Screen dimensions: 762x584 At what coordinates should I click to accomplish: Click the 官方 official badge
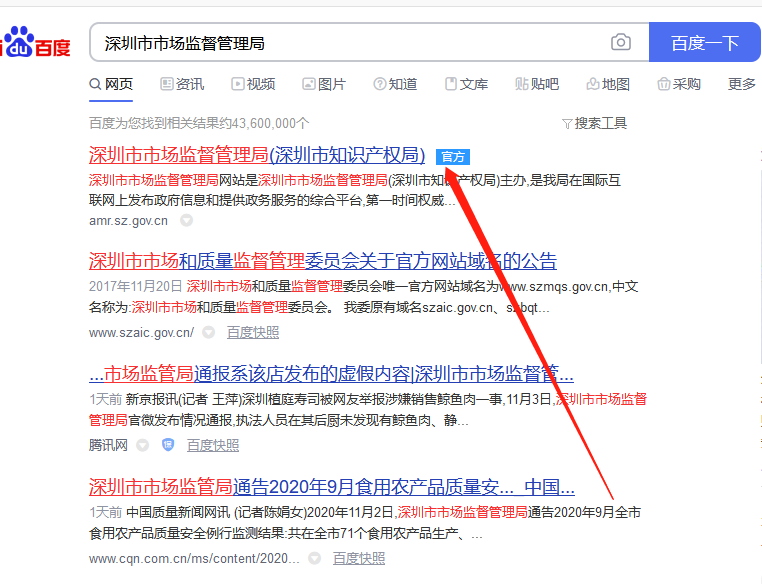coord(453,157)
